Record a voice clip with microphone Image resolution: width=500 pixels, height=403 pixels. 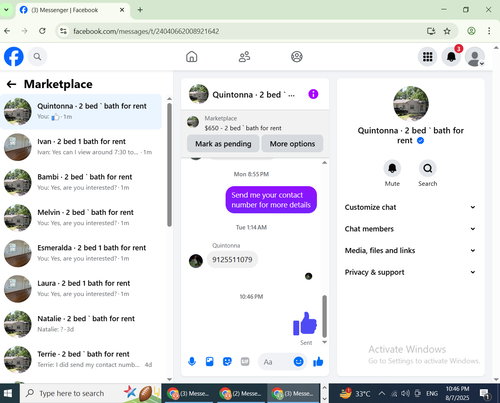pyautogui.click(x=192, y=362)
